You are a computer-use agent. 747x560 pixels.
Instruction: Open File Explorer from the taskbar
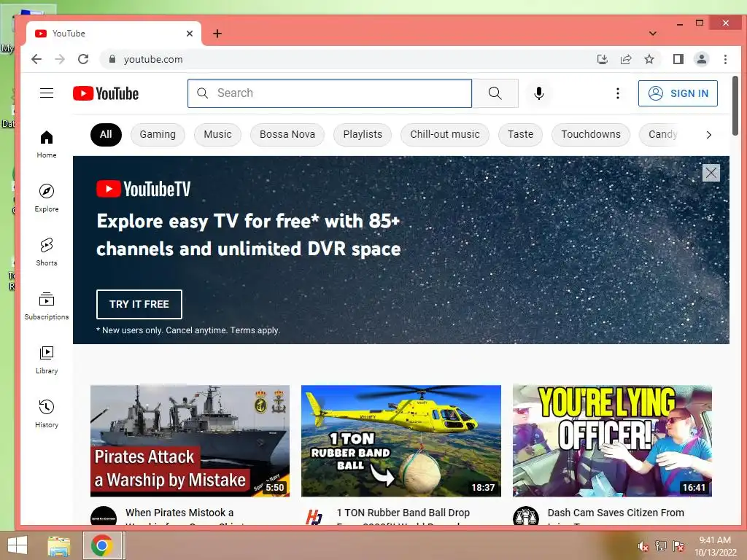click(58, 545)
